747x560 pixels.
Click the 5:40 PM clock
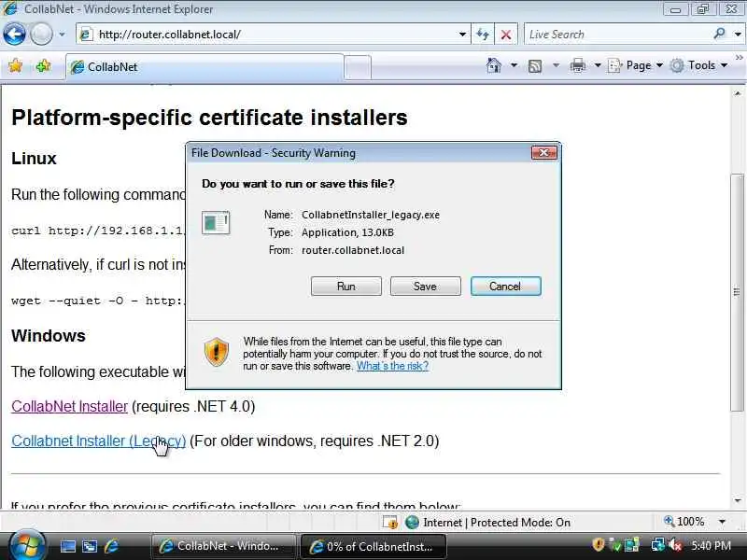tap(711, 546)
